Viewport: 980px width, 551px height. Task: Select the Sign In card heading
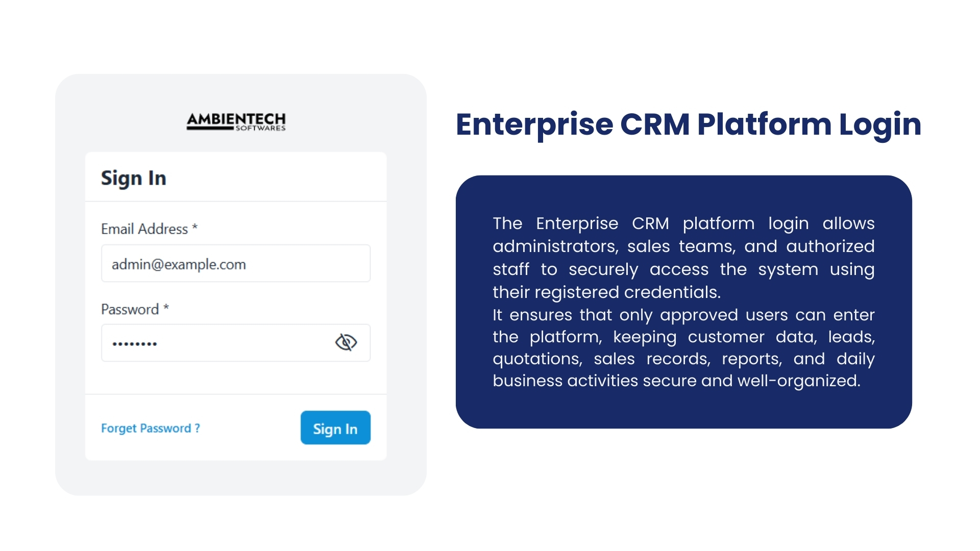tap(134, 178)
